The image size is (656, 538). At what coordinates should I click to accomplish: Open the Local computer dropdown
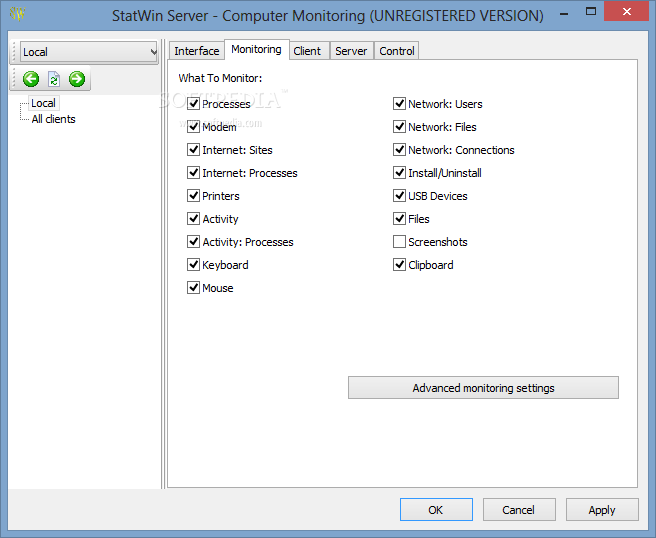89,52
